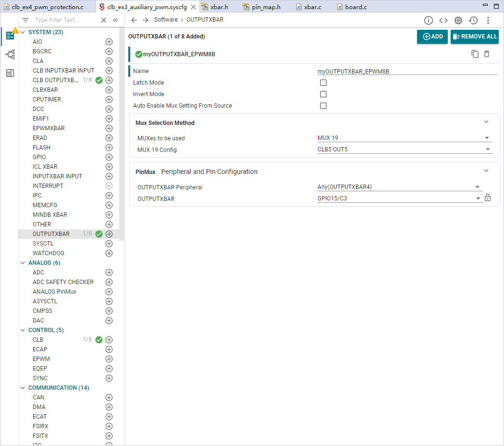Open the GPIO15/C3 pin dropdown
The width and height of the screenshot is (504, 446).
[x=399, y=198]
